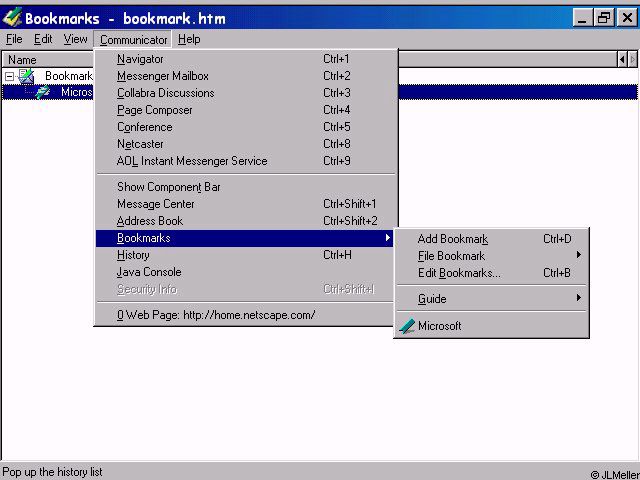The width and height of the screenshot is (640, 480).
Task: Close the Bookmarks window
Action: pyautogui.click(x=627, y=18)
